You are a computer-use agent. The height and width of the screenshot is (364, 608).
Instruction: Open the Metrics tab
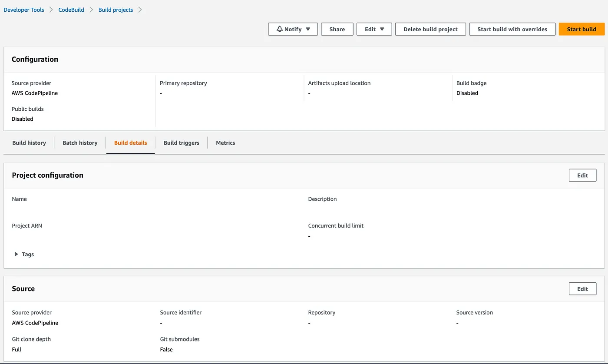click(x=225, y=142)
